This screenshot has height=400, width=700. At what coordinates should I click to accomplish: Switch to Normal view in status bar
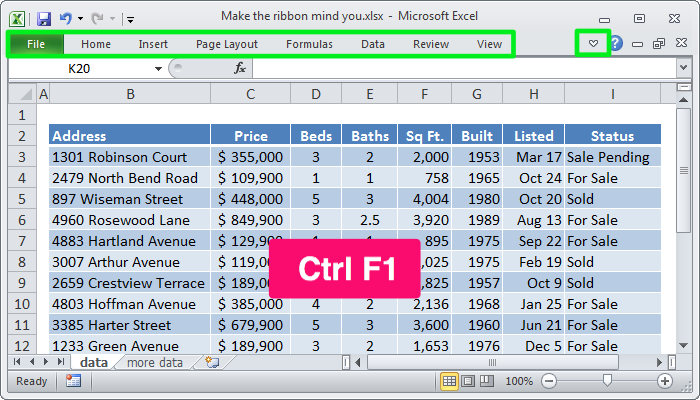(x=450, y=381)
